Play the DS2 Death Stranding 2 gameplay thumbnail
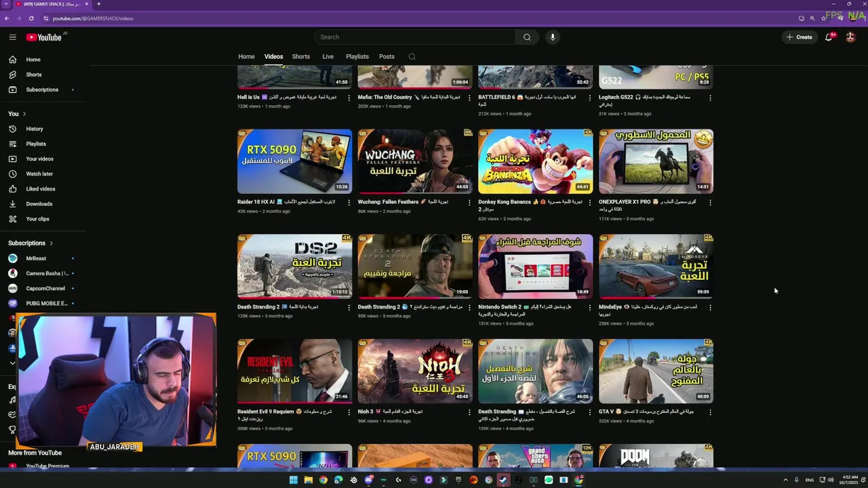 point(294,266)
